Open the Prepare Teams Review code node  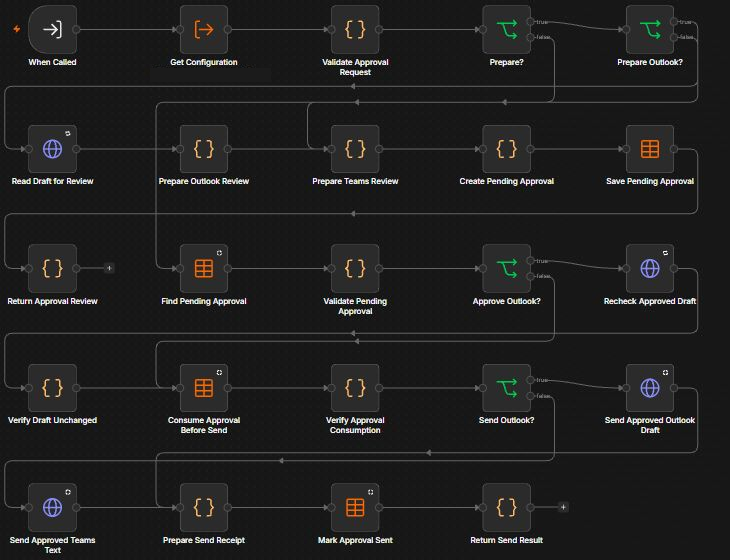355,149
